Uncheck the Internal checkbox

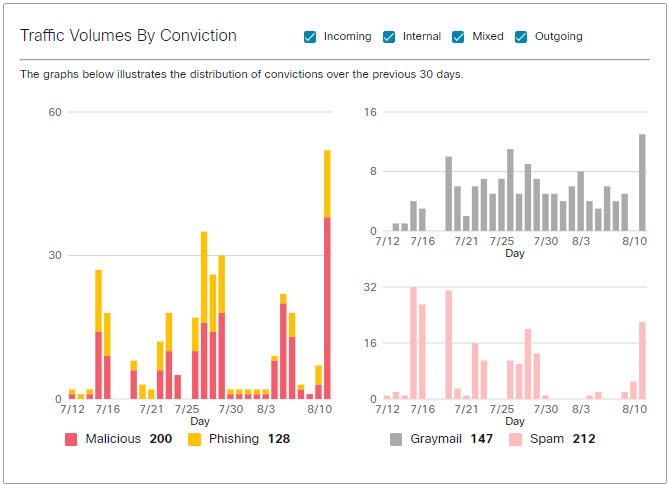389,37
